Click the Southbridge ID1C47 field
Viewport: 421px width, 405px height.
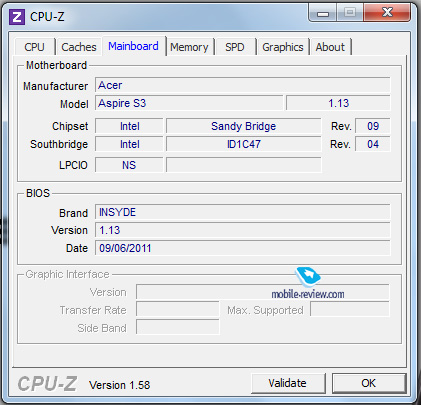(243, 144)
